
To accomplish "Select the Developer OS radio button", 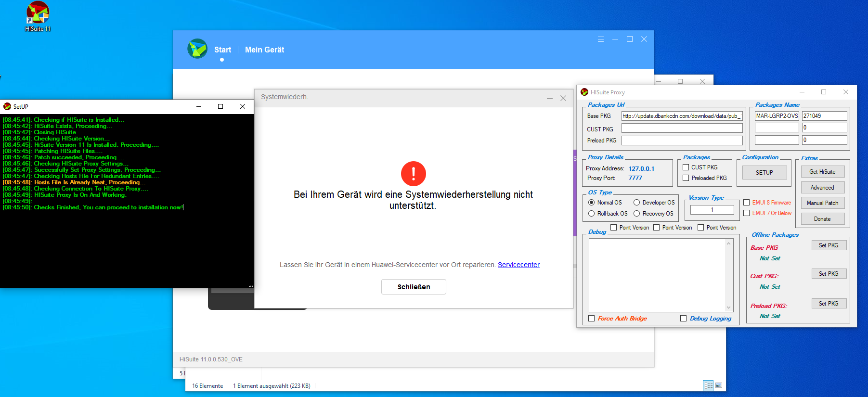I will click(x=637, y=203).
